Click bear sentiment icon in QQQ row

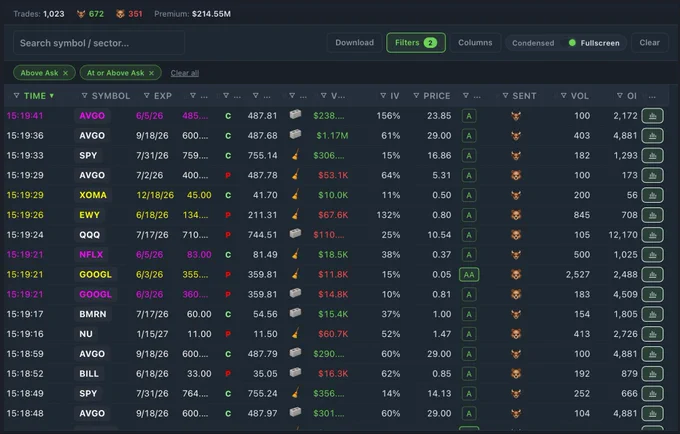coord(516,235)
